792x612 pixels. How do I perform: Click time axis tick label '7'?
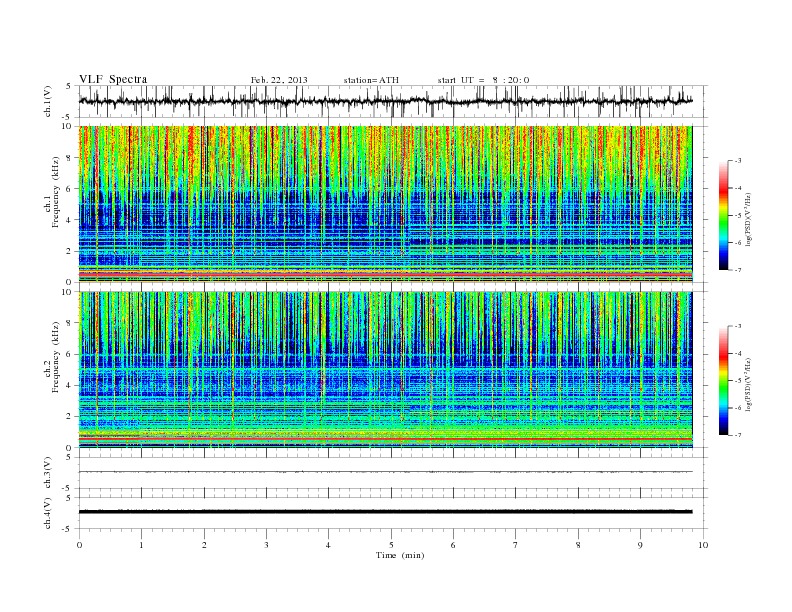point(516,545)
